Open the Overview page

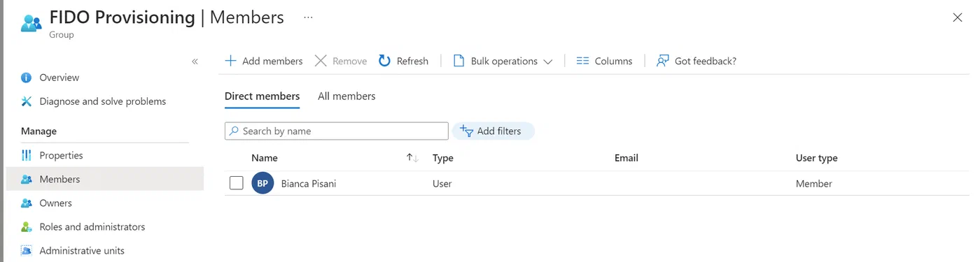(x=59, y=78)
